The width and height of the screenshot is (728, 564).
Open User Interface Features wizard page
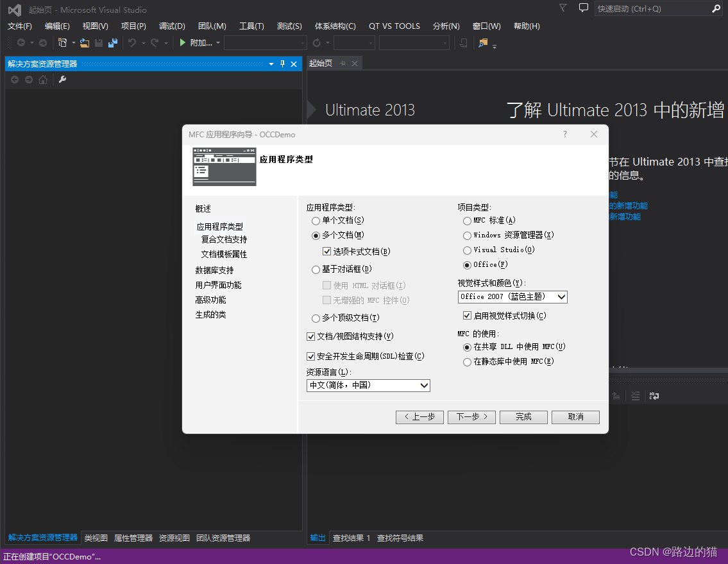click(218, 286)
